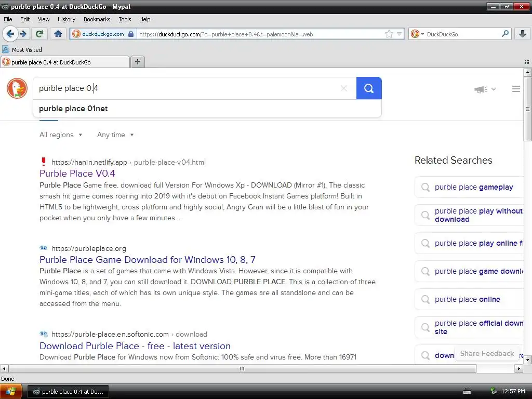Click the keyboard icon in system tray
The height and width of the screenshot is (399, 532).
tap(467, 392)
